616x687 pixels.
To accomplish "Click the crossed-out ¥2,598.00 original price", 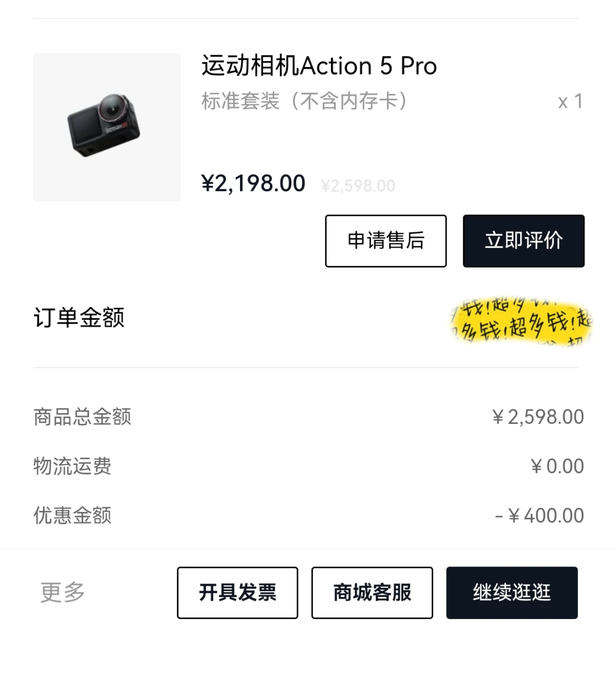I will 358,186.
